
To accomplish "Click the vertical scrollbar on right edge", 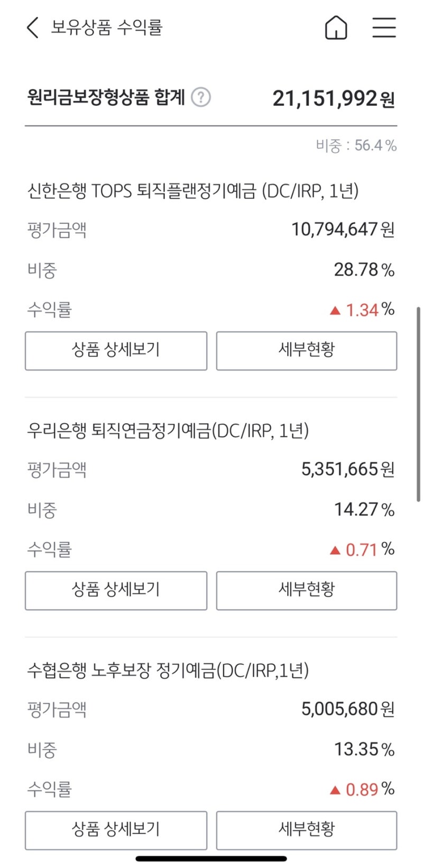I will 419,404.
